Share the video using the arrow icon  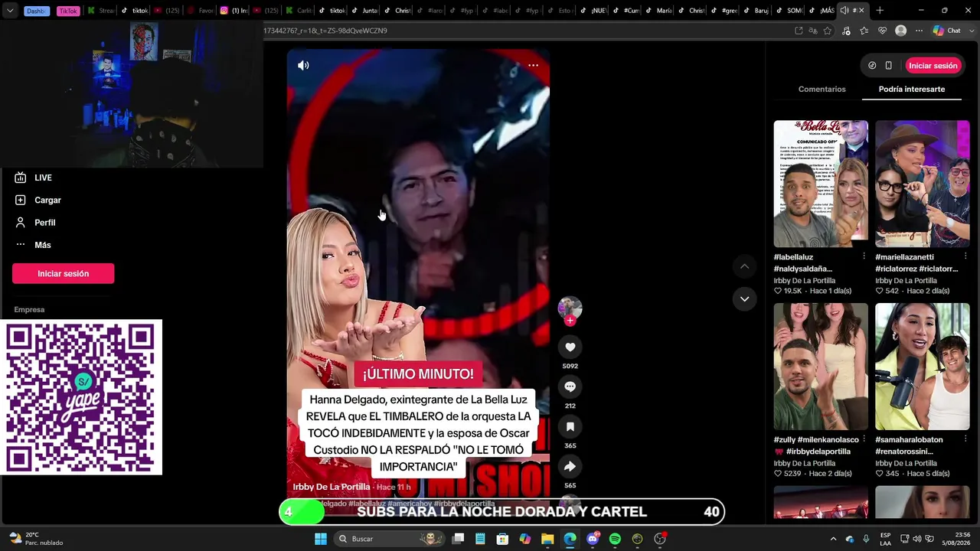[x=570, y=467]
